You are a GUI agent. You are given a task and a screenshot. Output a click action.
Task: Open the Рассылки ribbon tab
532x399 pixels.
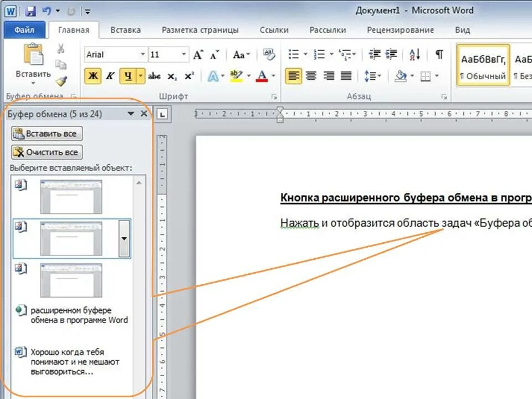pos(328,30)
